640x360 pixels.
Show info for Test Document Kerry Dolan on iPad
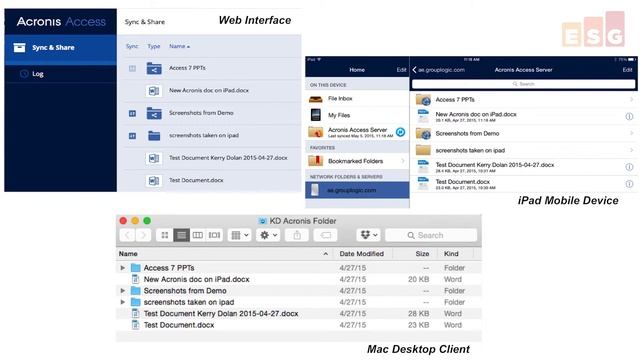click(x=629, y=167)
